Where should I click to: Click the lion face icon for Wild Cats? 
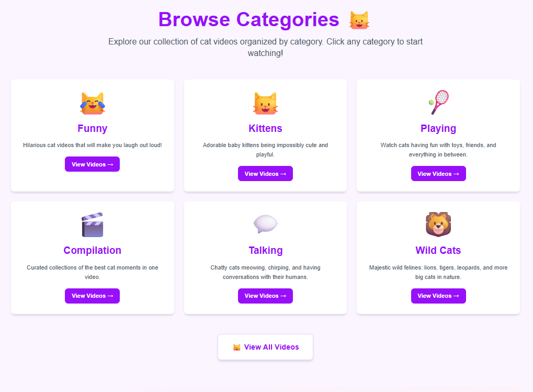coord(438,225)
